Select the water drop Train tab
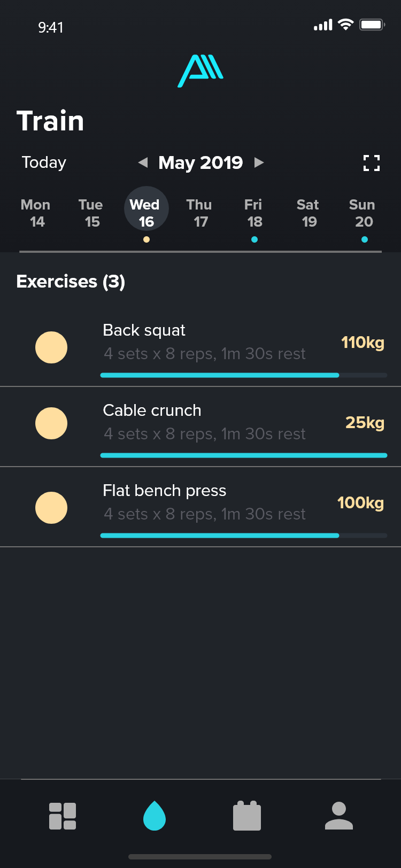The width and height of the screenshot is (401, 868). coord(155,816)
